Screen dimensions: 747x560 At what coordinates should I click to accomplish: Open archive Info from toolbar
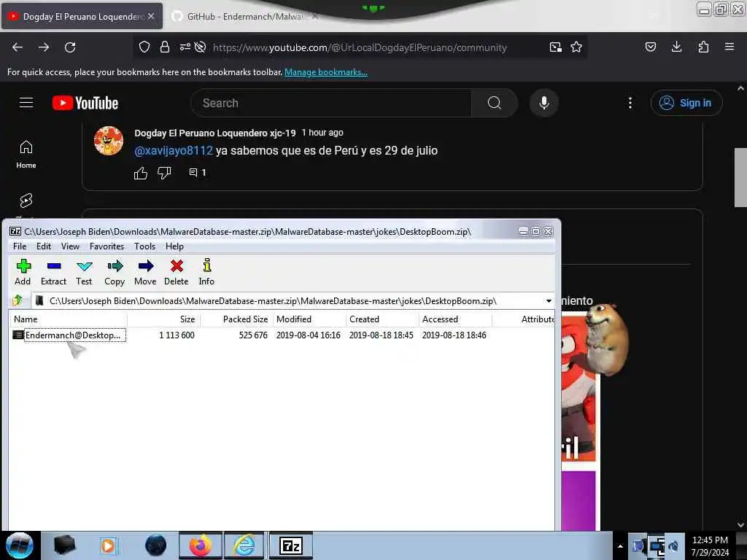coord(206,273)
